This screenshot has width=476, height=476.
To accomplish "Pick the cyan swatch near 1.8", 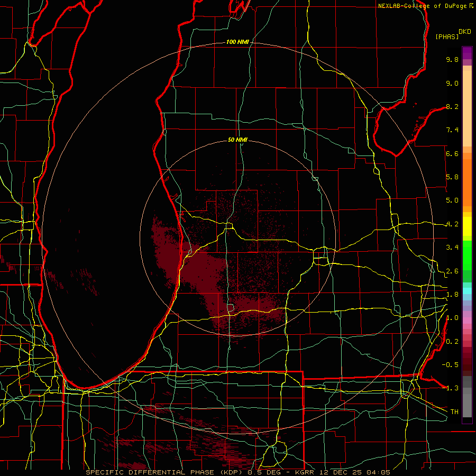I will [x=467, y=290].
